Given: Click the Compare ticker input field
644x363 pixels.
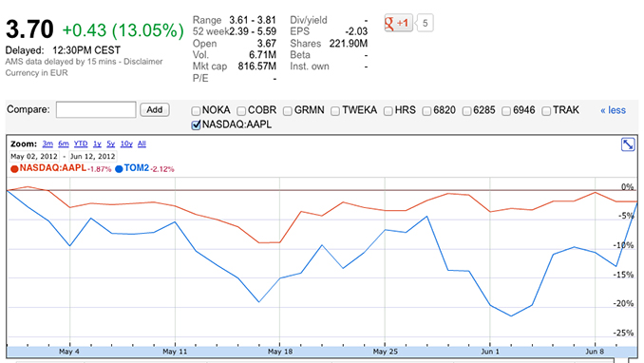Looking at the screenshot, I should tap(96, 110).
